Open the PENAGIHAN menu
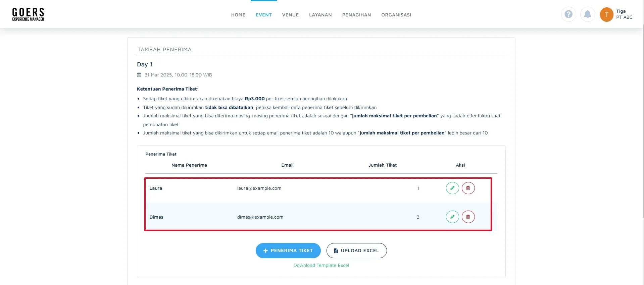This screenshot has width=644, height=285. (356, 15)
